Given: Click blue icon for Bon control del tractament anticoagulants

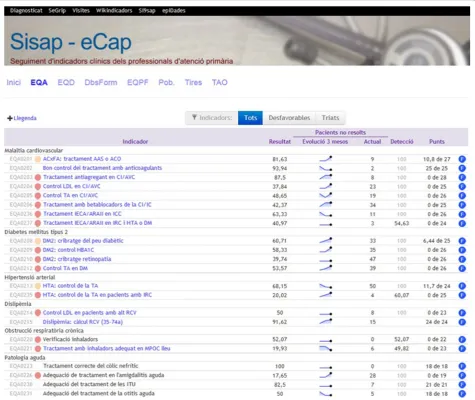Looking at the screenshot, I should click(462, 168).
